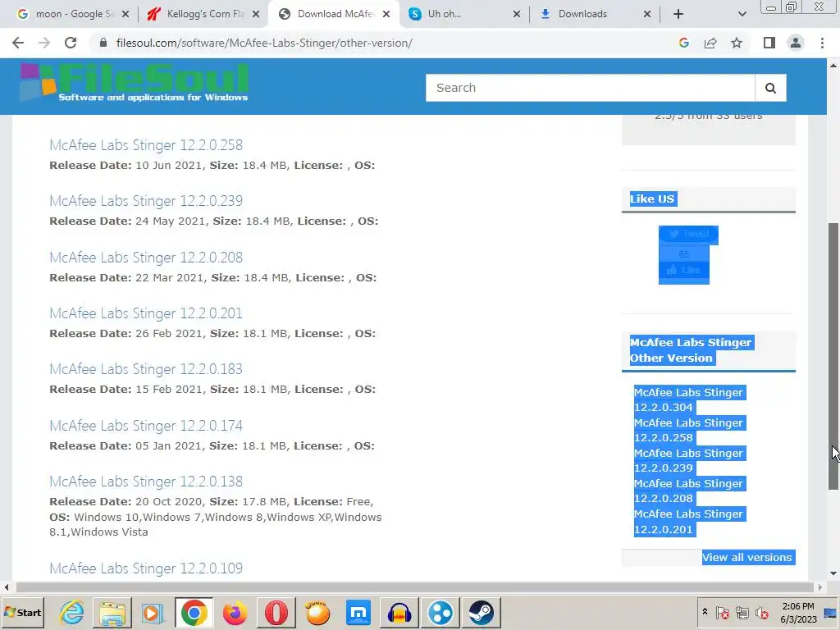Open McAfee Labs Stinger 12.2.0.258 link
The image size is (840, 630).
146,145
